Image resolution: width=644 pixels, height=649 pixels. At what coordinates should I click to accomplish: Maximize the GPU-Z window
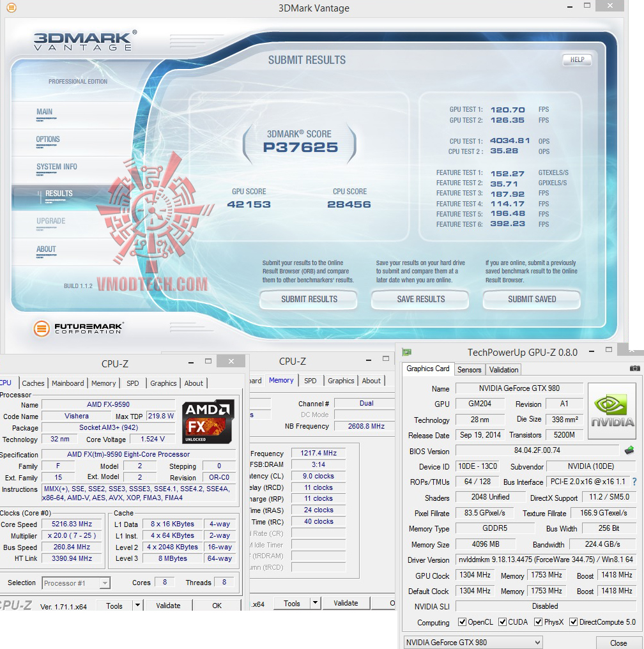(x=608, y=350)
